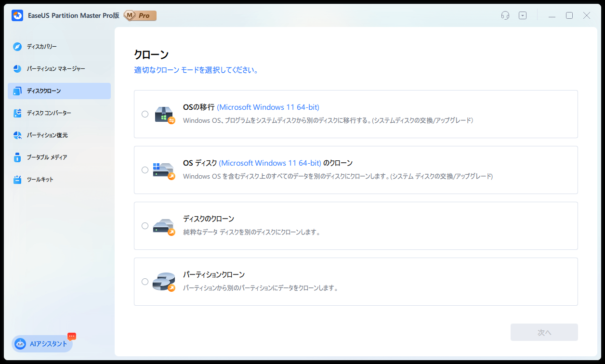Viewport: 605px width, 364px height.
Task: Close the EaseUS Partition Master window
Action: click(587, 15)
